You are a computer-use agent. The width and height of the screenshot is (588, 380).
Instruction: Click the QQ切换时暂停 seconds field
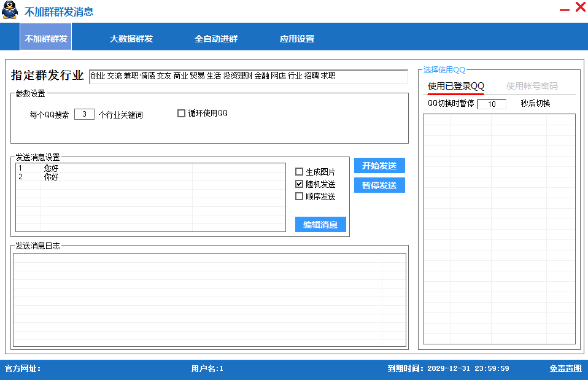pos(492,104)
